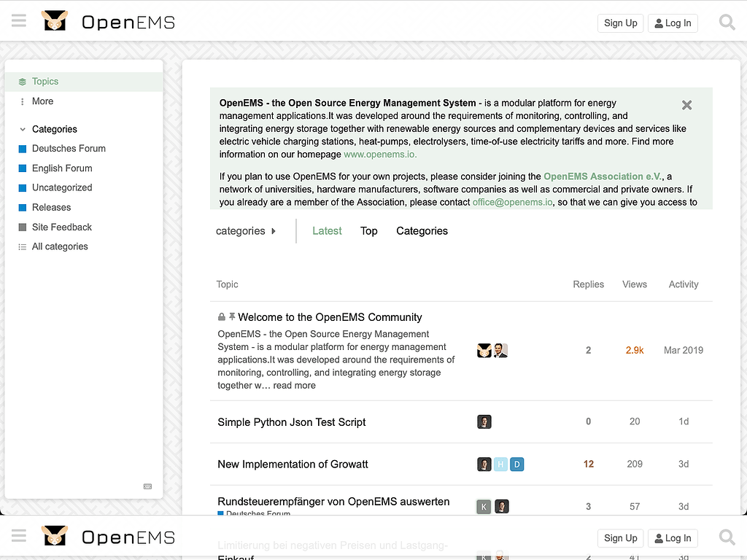747x560 pixels.
Task: Open the www.openems.io homepage link
Action: click(x=379, y=154)
